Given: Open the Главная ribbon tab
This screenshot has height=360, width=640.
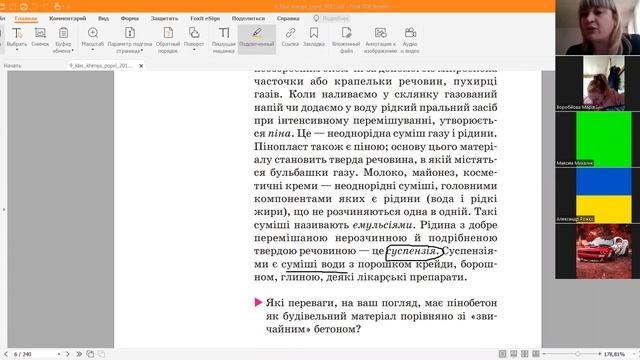Looking at the screenshot, I should click(x=26, y=18).
